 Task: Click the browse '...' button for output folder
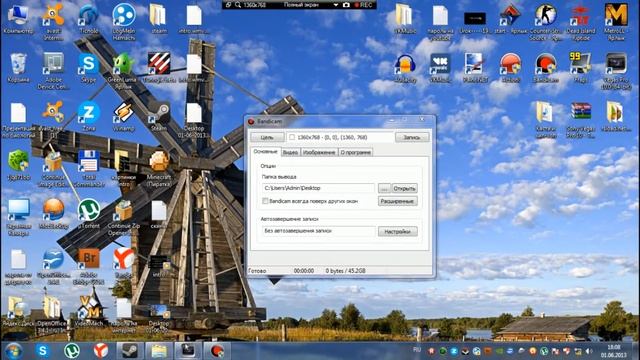click(384, 188)
